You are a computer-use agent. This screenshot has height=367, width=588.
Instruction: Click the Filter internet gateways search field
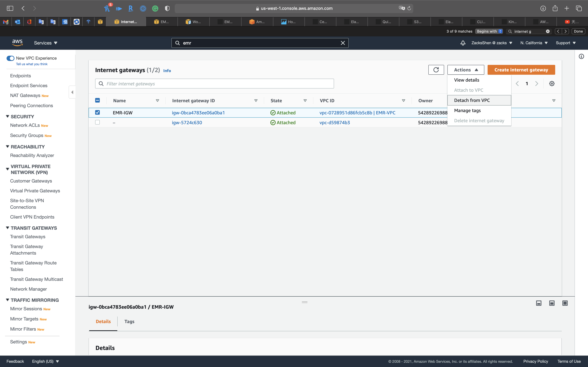point(214,84)
